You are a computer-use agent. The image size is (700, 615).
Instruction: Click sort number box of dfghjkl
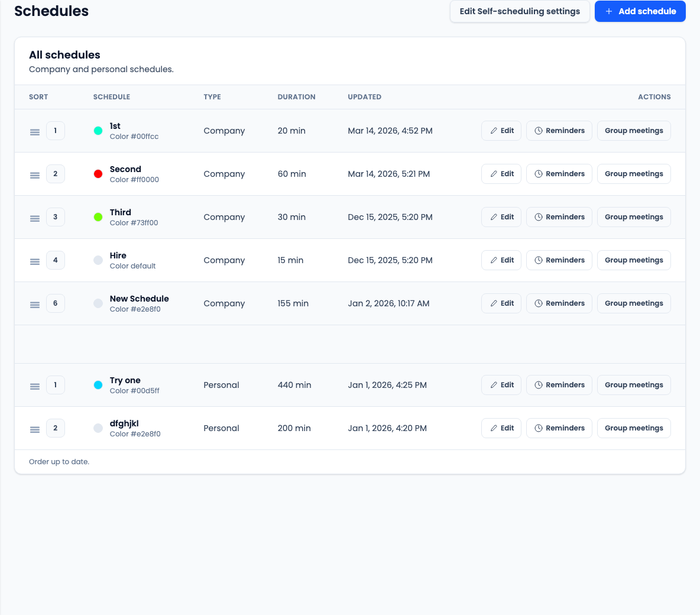click(56, 428)
